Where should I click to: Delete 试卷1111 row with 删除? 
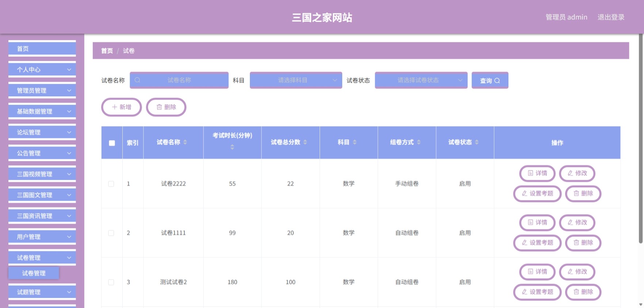(x=583, y=243)
